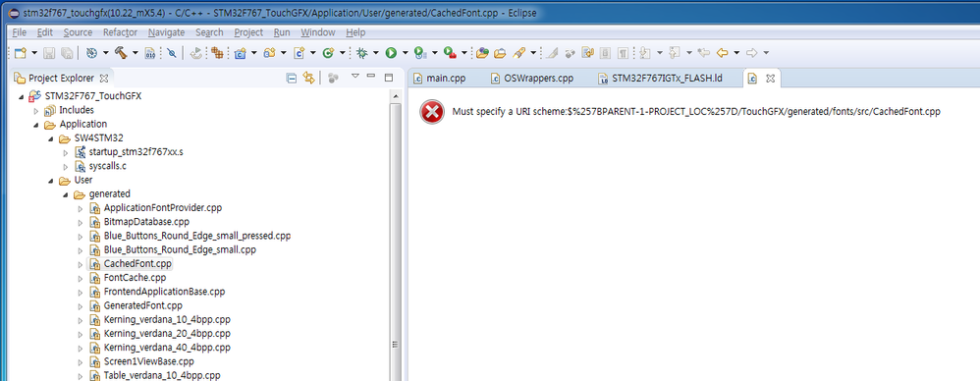Collapse the generated folder
The image size is (980, 381).
(x=66, y=194)
